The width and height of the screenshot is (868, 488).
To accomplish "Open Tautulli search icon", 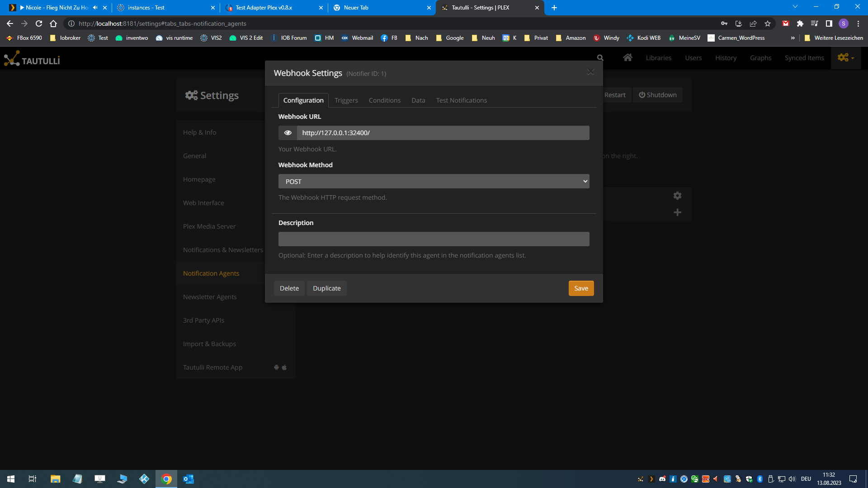I will click(x=600, y=58).
